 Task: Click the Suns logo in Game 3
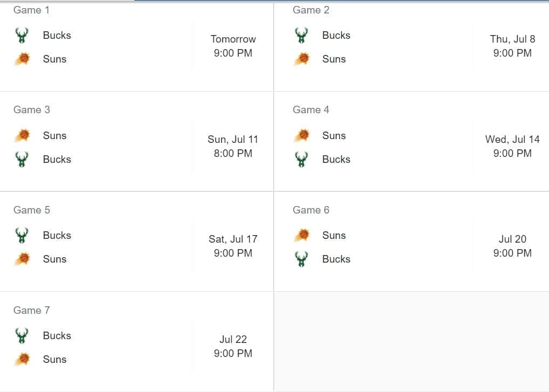[x=22, y=135]
